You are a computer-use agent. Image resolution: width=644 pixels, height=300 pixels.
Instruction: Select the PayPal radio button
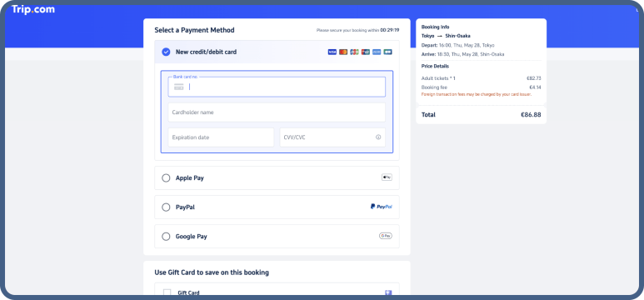166,207
